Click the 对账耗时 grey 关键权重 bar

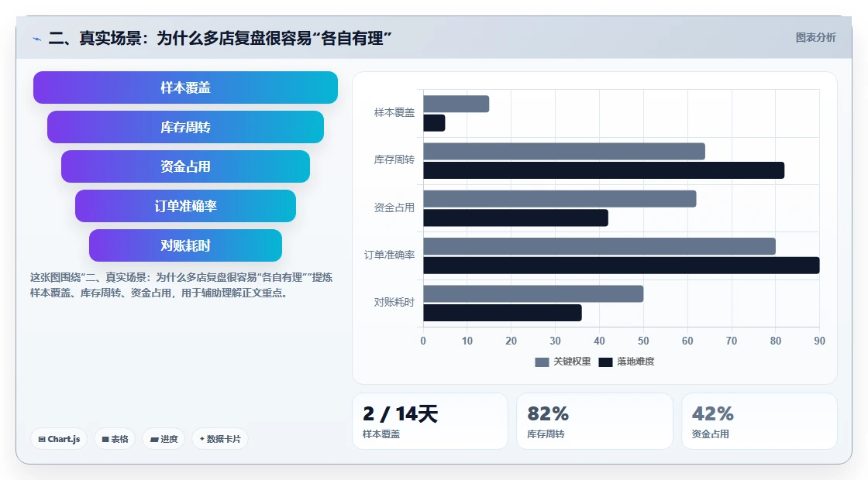tap(533, 293)
